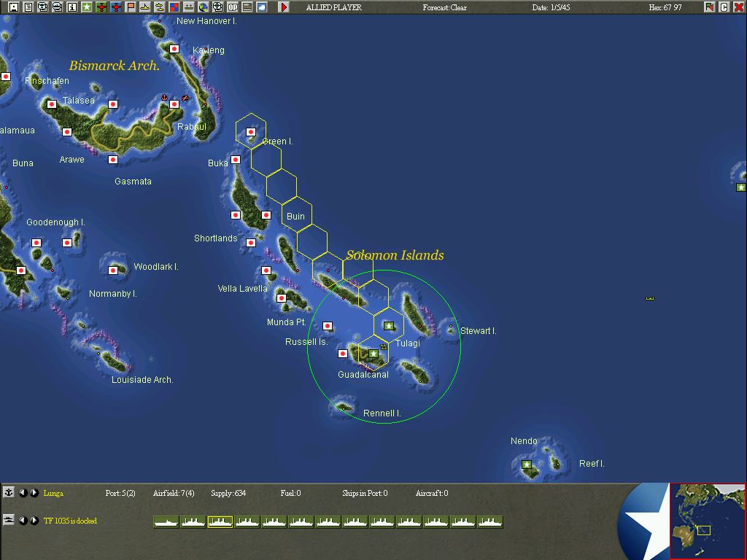The image size is (747, 560).
Task: Click the 'Aircraft: 0' text
Action: click(x=432, y=494)
